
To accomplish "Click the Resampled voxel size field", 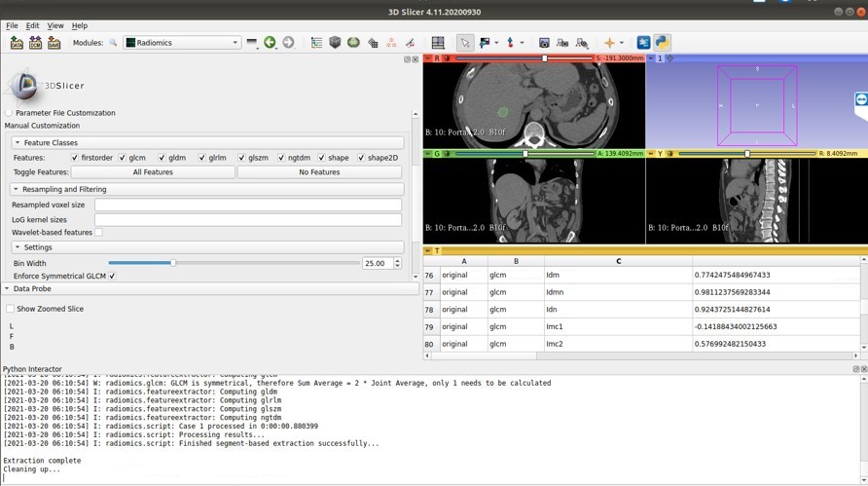I will tap(247, 205).
